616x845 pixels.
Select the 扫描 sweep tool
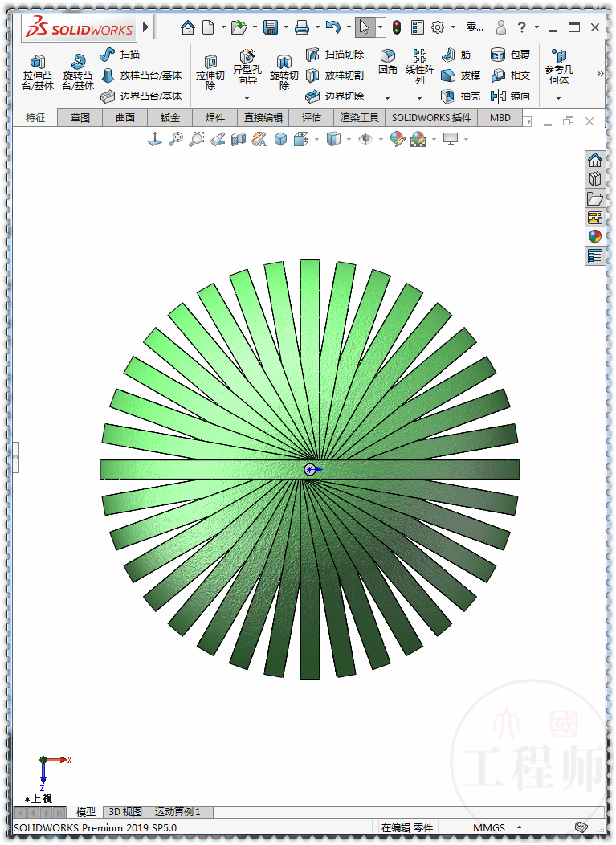[120, 55]
